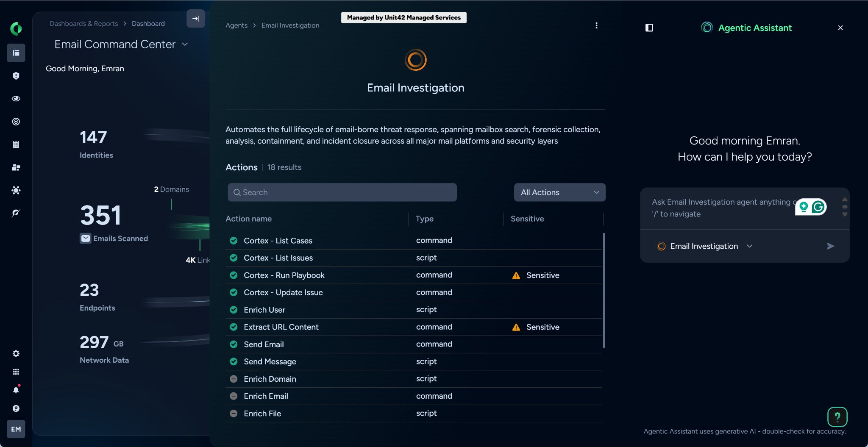Click the Agentic Assistant logo icon
Viewport: 868px width, 447px height.
coord(707,28)
